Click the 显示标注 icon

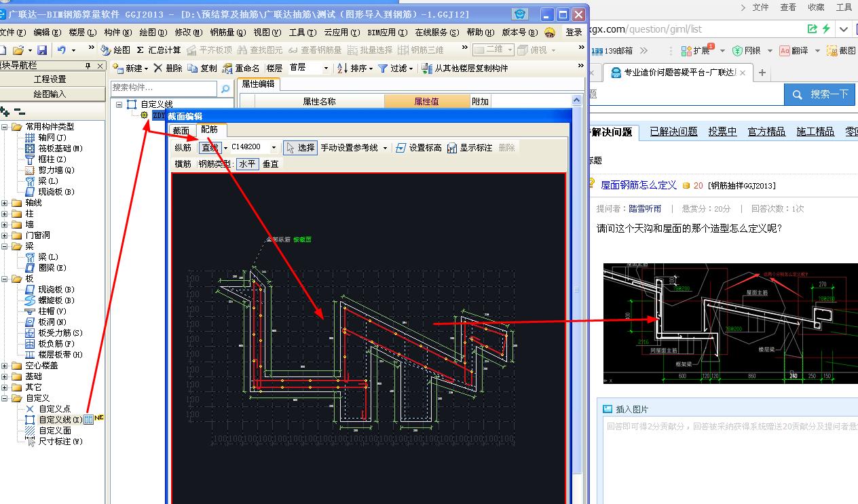click(x=452, y=147)
